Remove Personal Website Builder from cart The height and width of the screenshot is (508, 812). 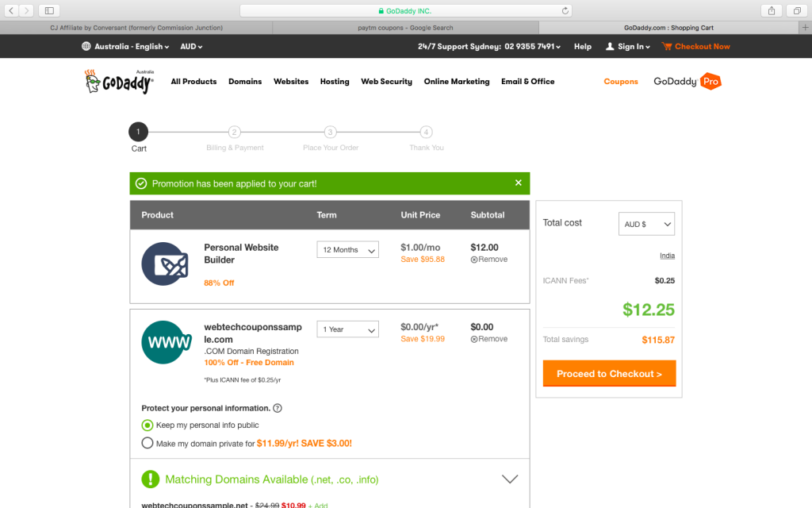pyautogui.click(x=488, y=260)
